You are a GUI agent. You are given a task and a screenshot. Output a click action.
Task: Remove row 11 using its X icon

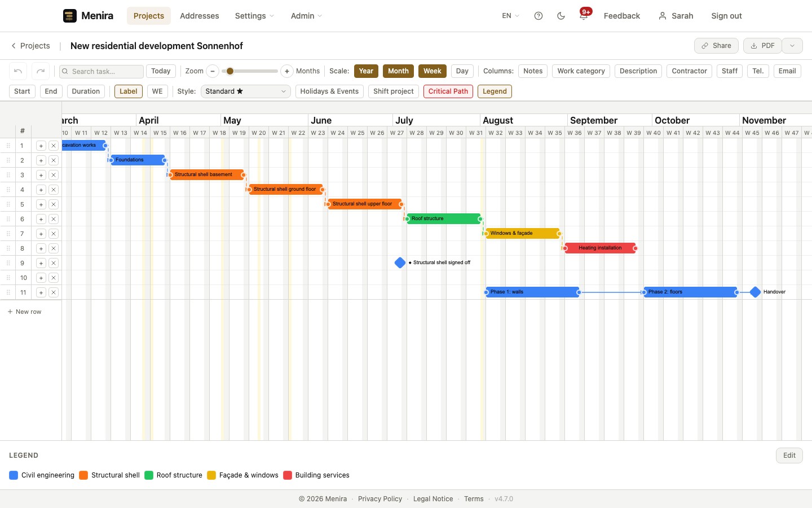54,292
